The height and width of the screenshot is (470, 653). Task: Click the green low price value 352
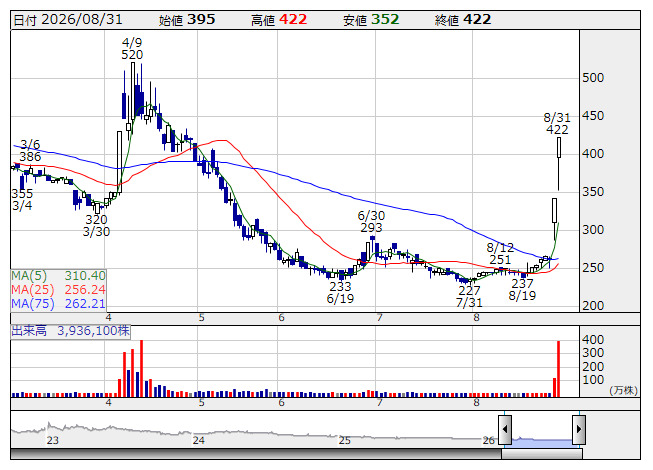point(385,20)
